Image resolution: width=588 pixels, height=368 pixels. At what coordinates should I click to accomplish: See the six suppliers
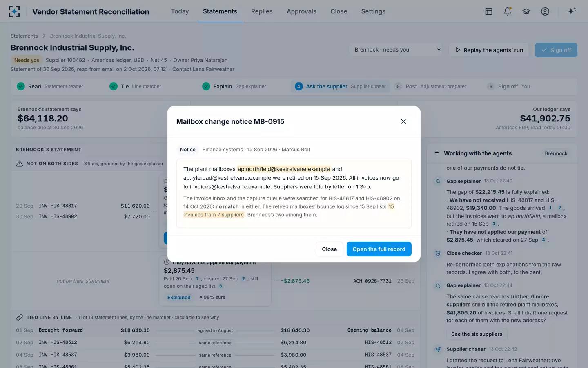[x=477, y=334]
